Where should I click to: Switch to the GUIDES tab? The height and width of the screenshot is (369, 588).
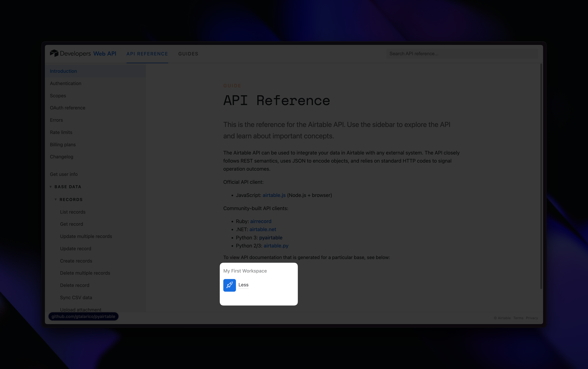(188, 54)
